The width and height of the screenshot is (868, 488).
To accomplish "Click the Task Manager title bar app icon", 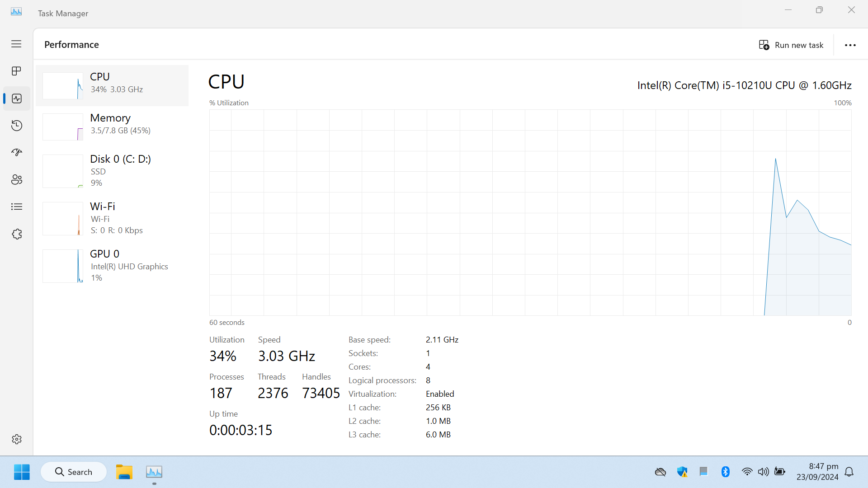I will 16,12.
